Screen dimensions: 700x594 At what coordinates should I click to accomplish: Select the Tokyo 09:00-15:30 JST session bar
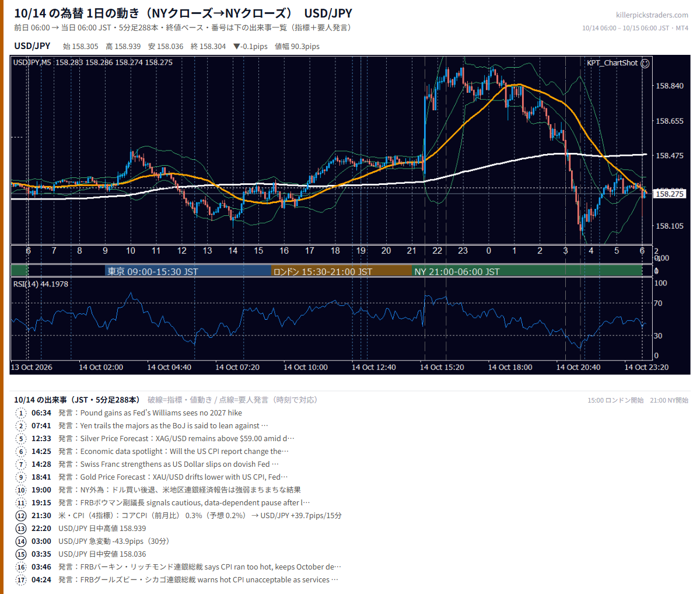[x=188, y=271]
